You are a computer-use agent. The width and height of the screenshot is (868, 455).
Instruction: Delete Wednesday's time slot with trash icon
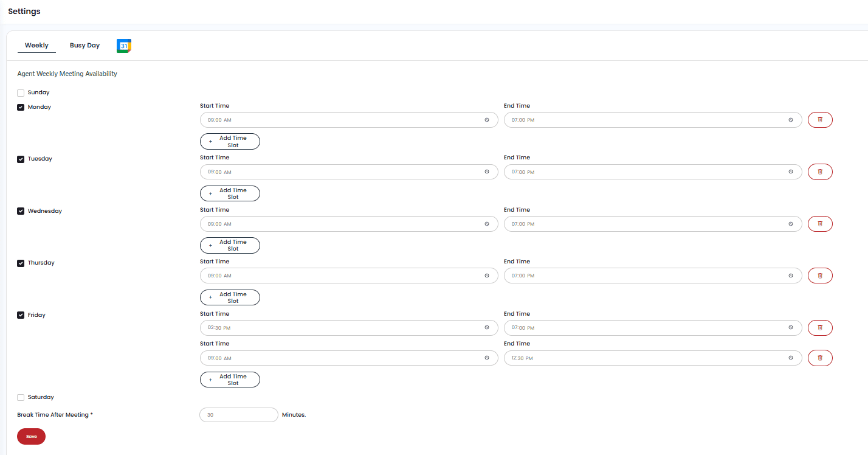(820, 224)
